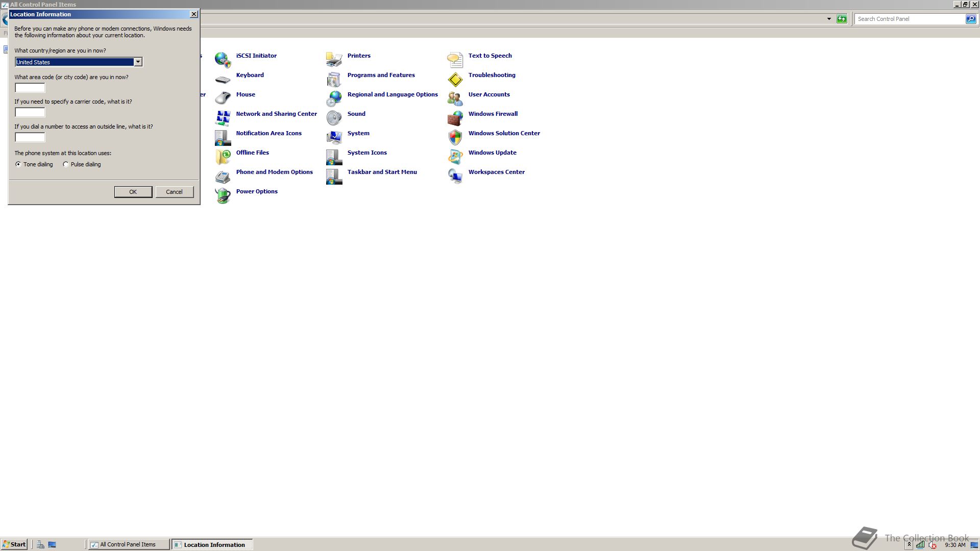Screen dimensions: 980x551
Task: Open the Troubleshooting link
Action: [492, 75]
